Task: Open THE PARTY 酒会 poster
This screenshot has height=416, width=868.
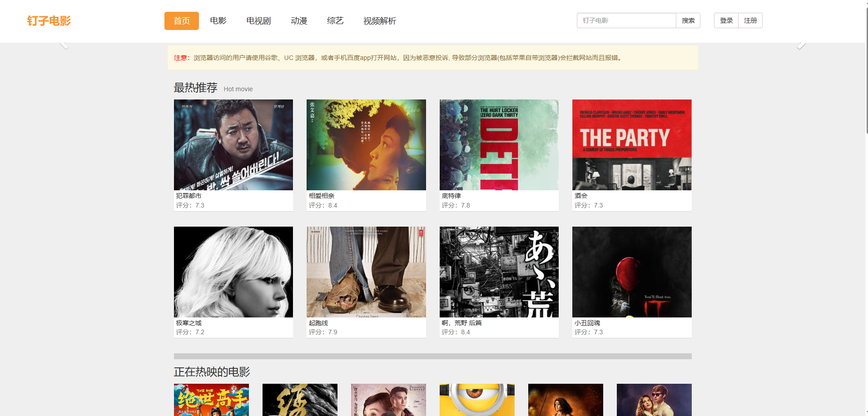Action: 632,145
